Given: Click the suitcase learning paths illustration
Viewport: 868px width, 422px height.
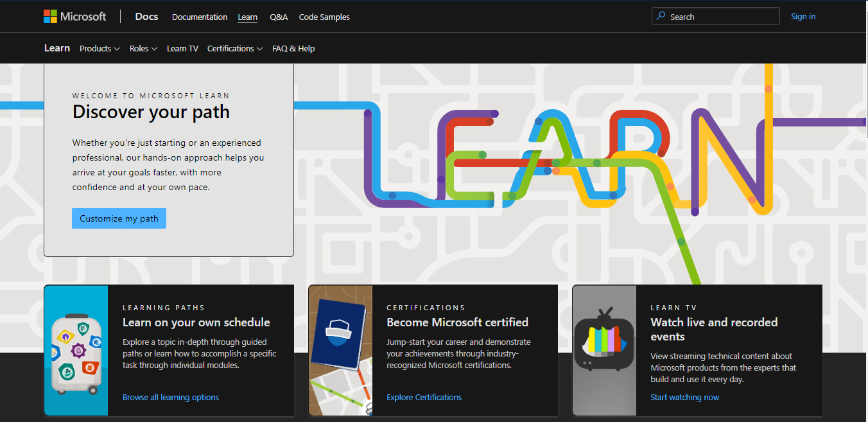Looking at the screenshot, I should pos(76,352).
